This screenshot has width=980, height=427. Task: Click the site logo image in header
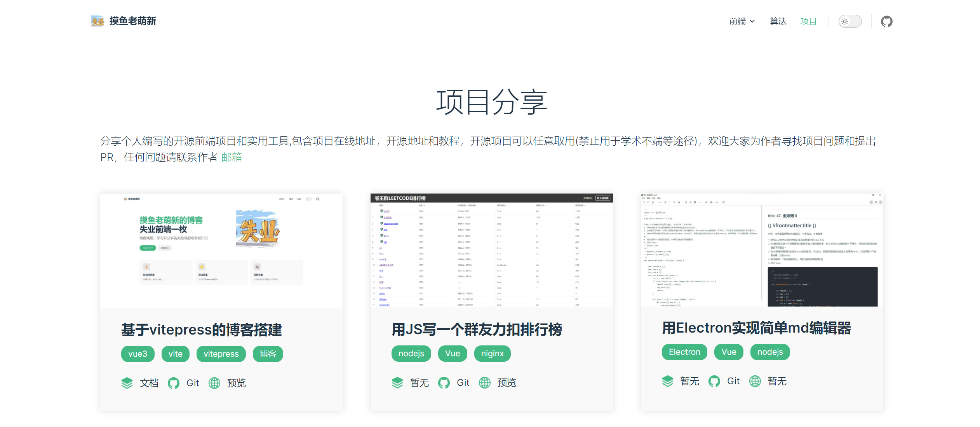point(97,21)
